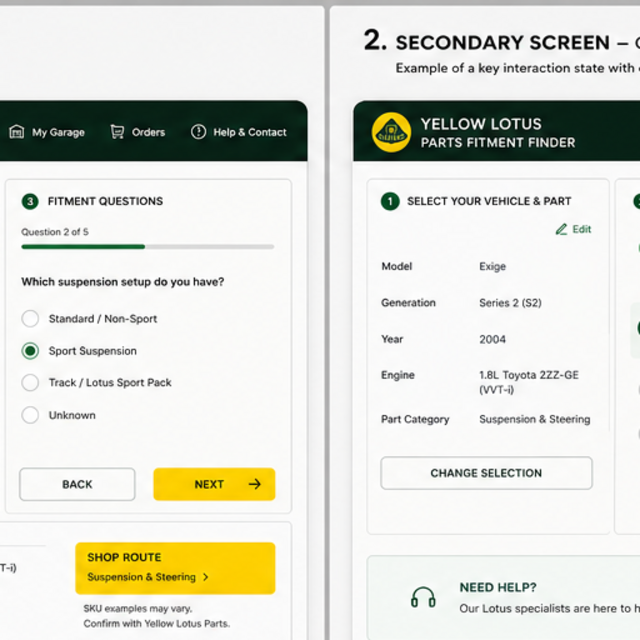Screen dimensions: 640x640
Task: Click the BACK button
Action: (77, 484)
